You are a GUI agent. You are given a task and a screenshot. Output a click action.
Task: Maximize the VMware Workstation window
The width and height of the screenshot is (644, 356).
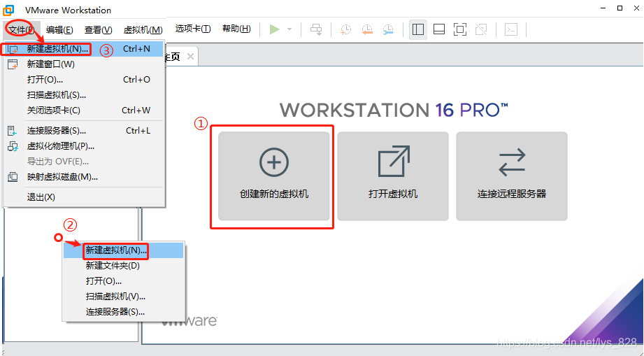[x=620, y=8]
